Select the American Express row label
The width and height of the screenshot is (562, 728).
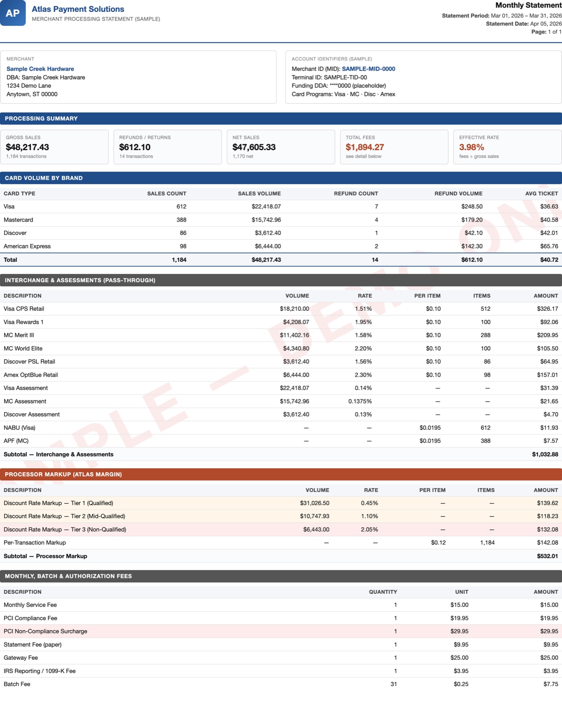tap(27, 246)
